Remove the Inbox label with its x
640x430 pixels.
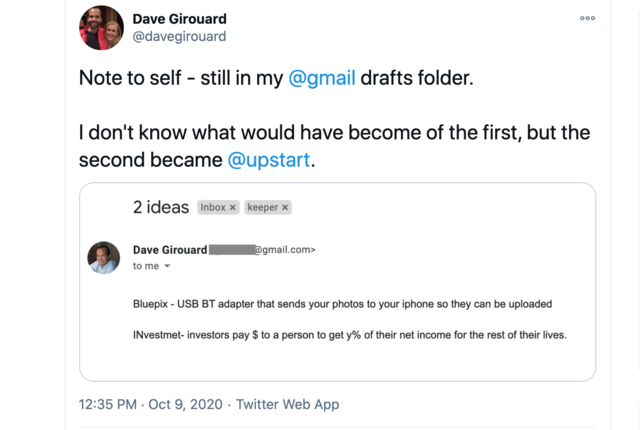pos(233,208)
